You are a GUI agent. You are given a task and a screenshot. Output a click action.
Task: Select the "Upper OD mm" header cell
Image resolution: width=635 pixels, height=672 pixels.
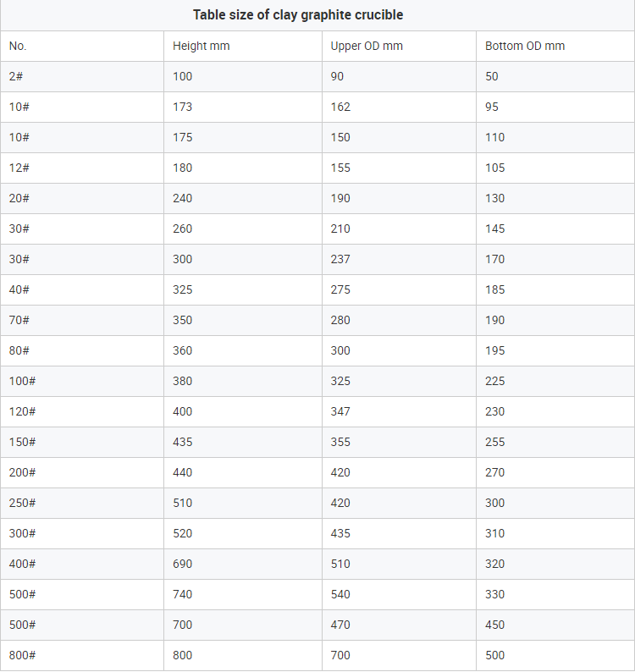pyautogui.click(x=367, y=46)
